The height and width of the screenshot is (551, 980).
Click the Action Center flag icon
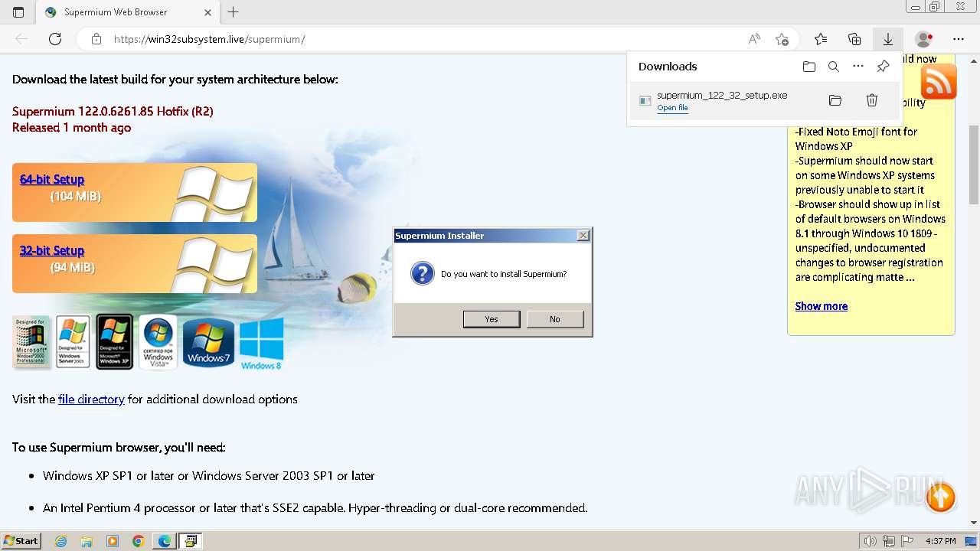[907, 541]
